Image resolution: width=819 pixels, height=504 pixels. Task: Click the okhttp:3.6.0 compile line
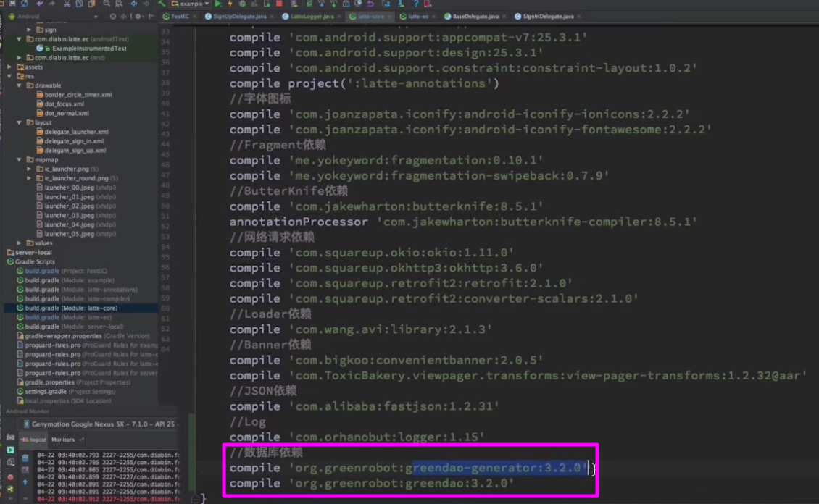pos(386,268)
